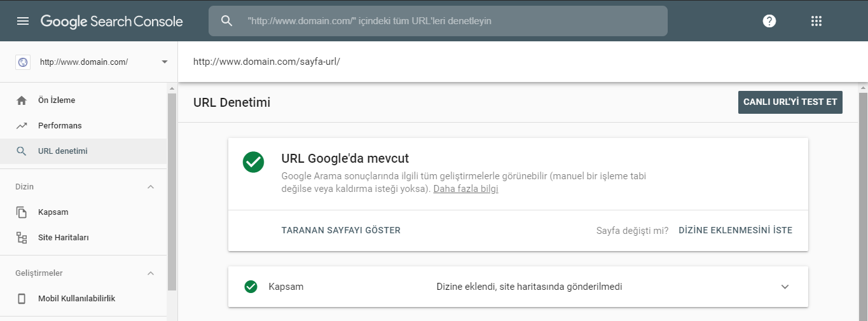Click DİZİNE EKLENMESİNİ İSTE
The image size is (868, 321).
[736, 230]
